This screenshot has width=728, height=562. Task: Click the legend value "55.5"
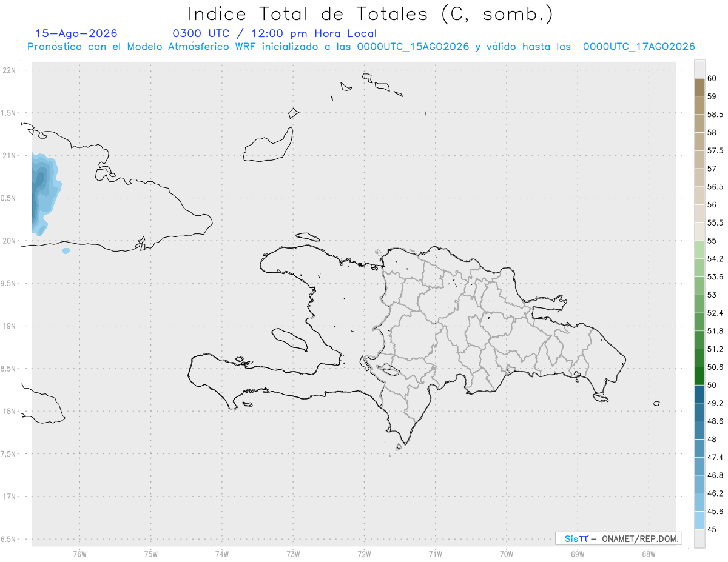point(715,222)
